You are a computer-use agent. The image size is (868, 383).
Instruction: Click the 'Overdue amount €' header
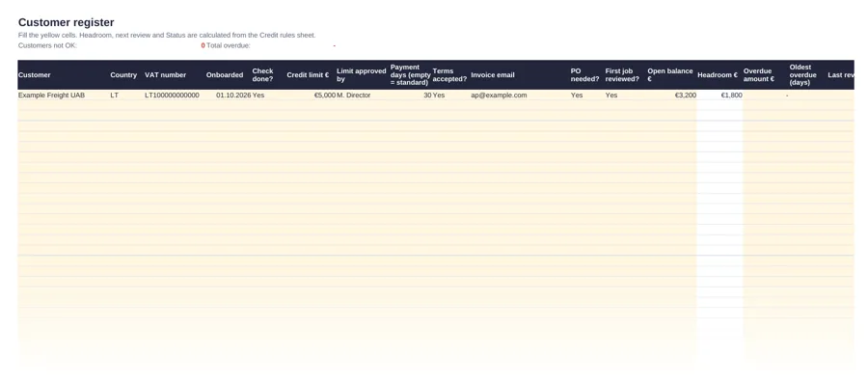point(759,74)
